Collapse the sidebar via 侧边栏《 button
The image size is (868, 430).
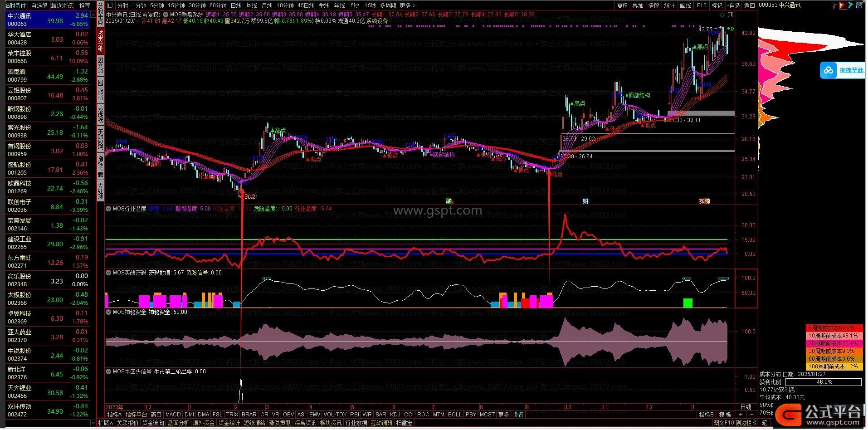point(746,423)
